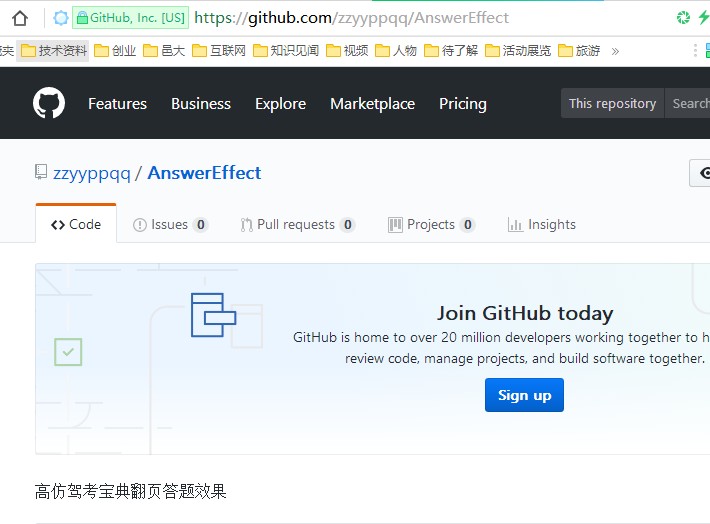Screen dimensions: 710x524
Task: Click the GitHub octocat logo
Action: tap(49, 103)
